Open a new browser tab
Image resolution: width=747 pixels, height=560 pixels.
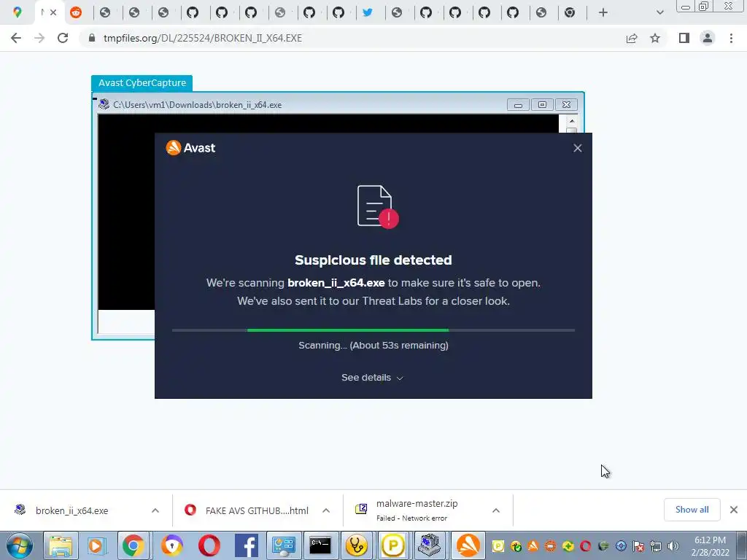(603, 13)
